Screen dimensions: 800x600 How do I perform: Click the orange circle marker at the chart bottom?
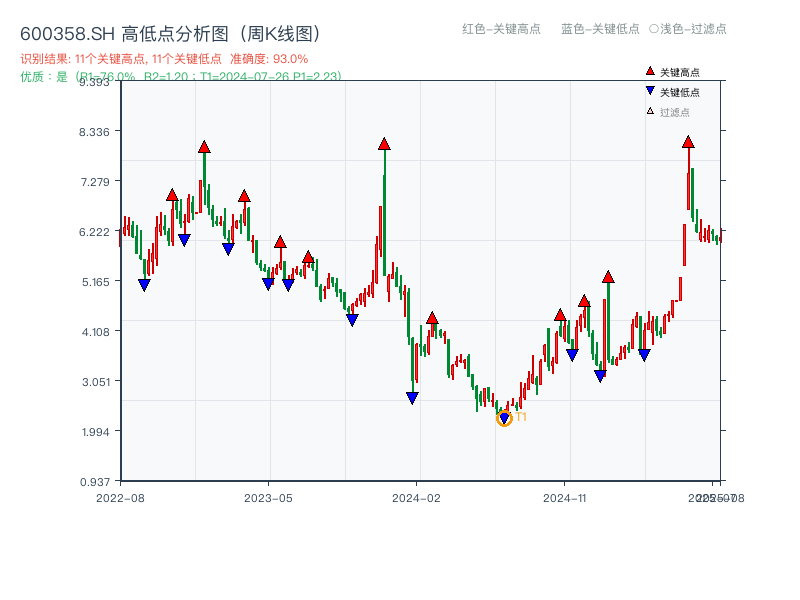tap(504, 418)
